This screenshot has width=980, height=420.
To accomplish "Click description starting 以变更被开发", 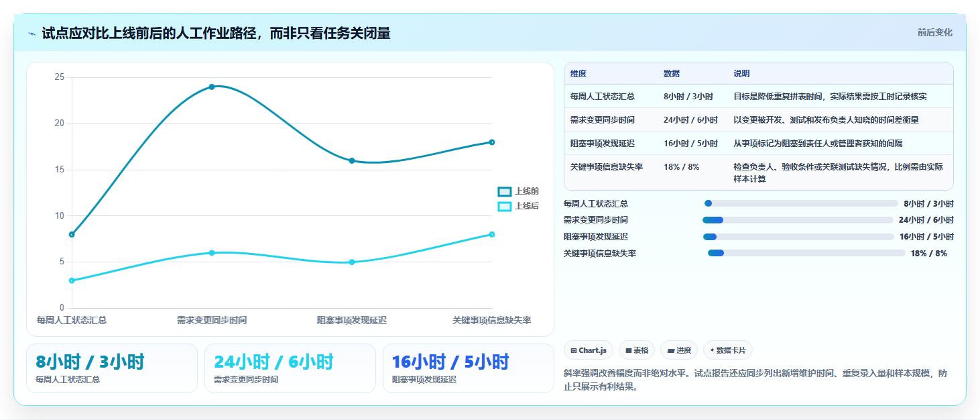I will [826, 120].
